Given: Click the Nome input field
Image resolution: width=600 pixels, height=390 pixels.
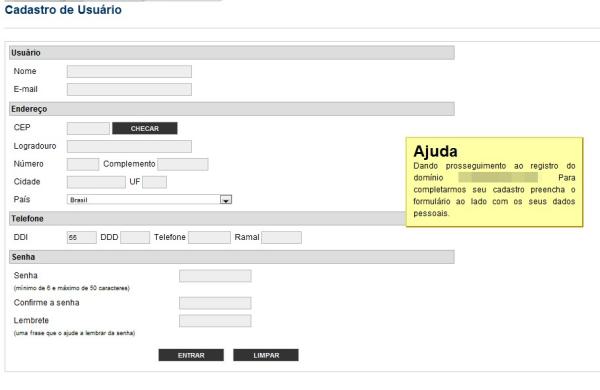Looking at the screenshot, I should 129,71.
